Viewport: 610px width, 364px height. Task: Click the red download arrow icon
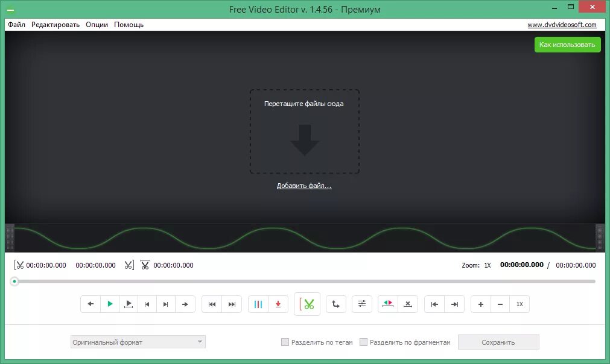tap(278, 304)
